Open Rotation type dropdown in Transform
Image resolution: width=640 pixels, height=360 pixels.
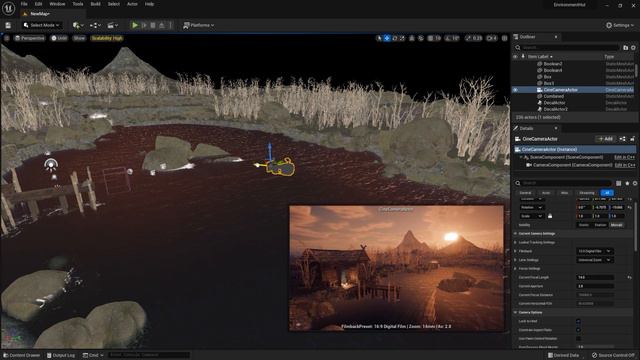[x=532, y=207]
